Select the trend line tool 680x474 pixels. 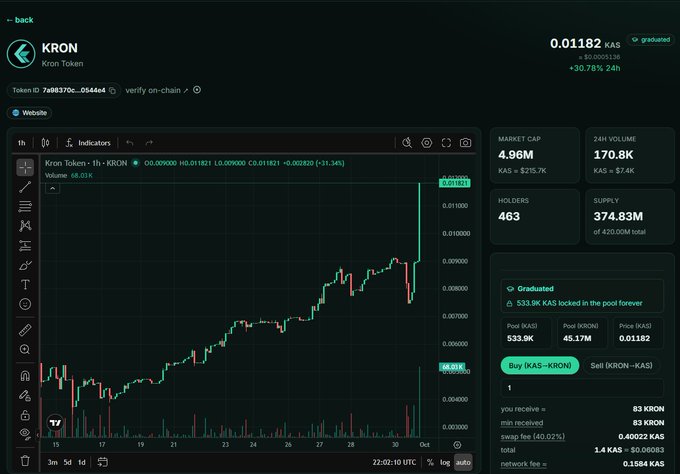point(25,187)
